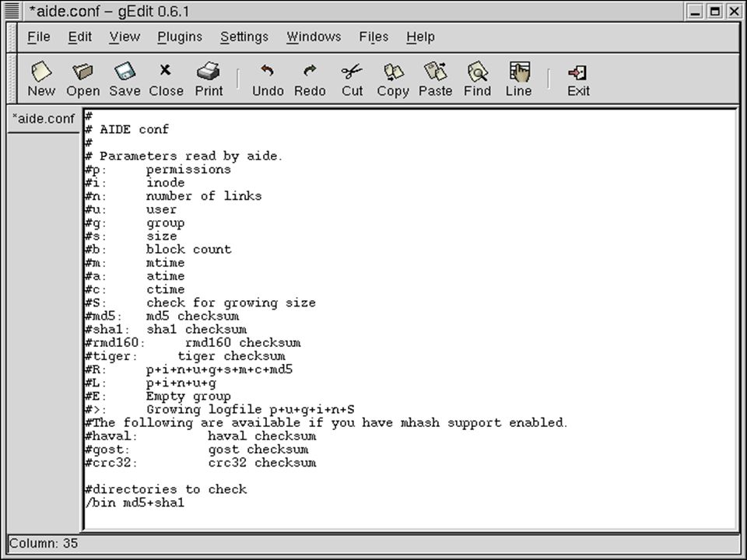Close the gEdit window
The height and width of the screenshot is (560, 747).
pyautogui.click(x=734, y=12)
